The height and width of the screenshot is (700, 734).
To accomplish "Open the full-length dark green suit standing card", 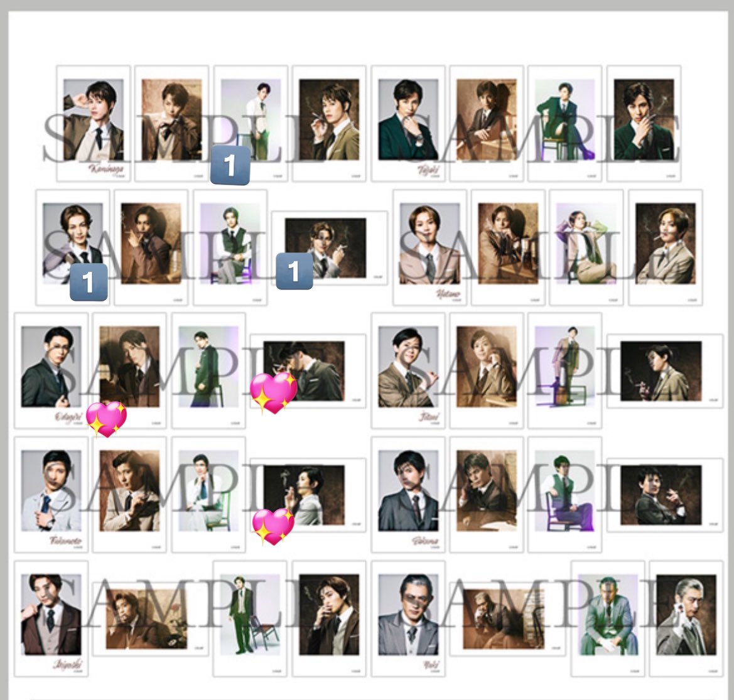I will click(x=209, y=370).
